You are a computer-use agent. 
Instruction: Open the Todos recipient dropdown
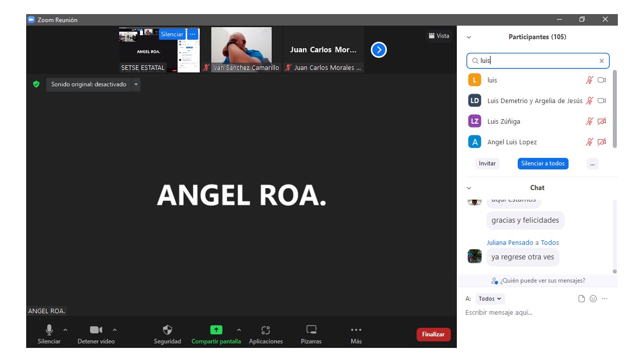coord(490,299)
